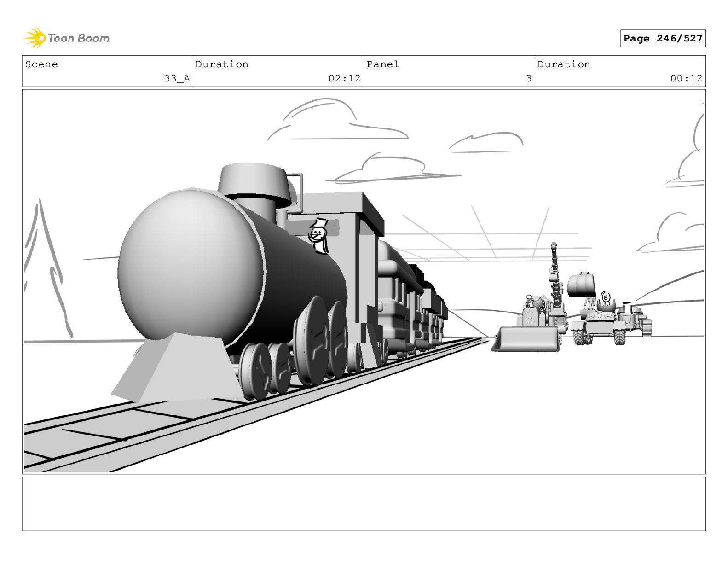Viewport: 728px width, 564px height.
Task: Click the storyboard panel thumbnail image
Action: [x=364, y=282]
